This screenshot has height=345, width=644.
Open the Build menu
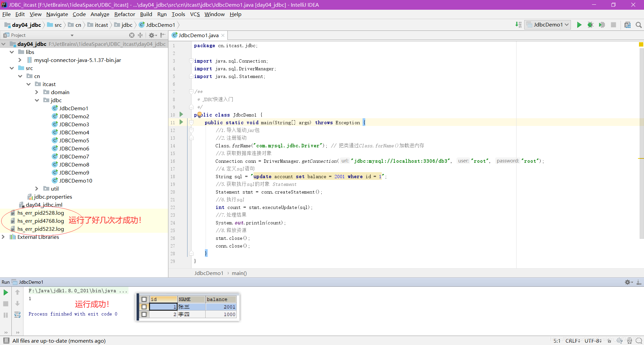146,14
